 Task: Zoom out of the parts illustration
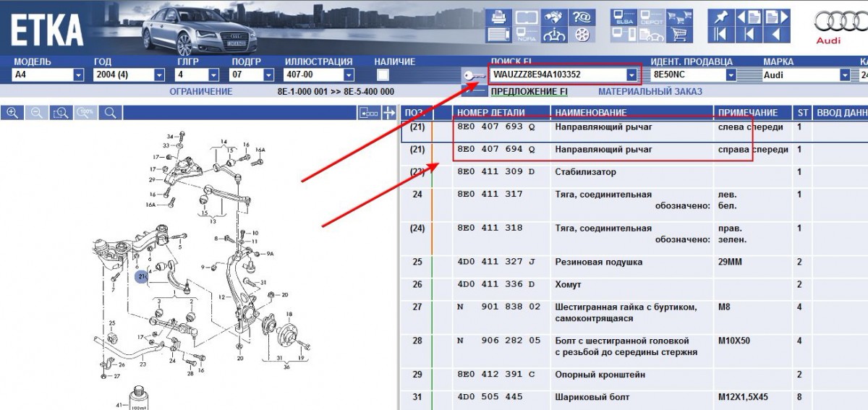[37, 112]
